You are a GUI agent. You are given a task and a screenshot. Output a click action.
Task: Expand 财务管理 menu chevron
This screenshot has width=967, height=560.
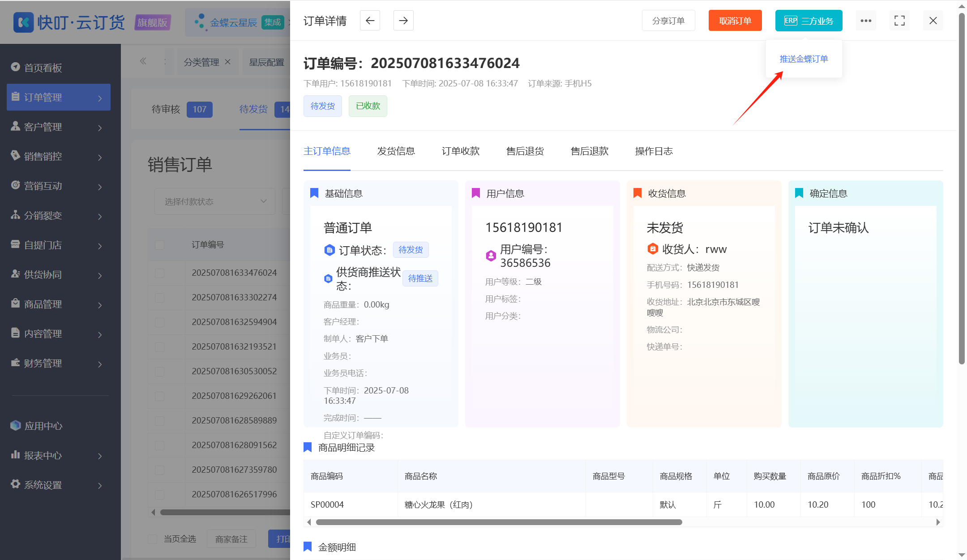(x=100, y=364)
